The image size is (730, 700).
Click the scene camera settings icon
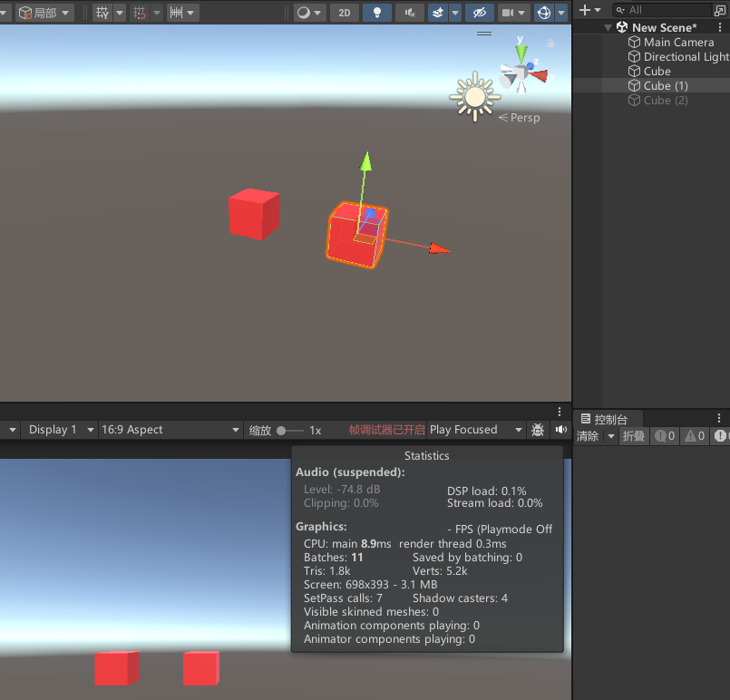[x=509, y=12]
